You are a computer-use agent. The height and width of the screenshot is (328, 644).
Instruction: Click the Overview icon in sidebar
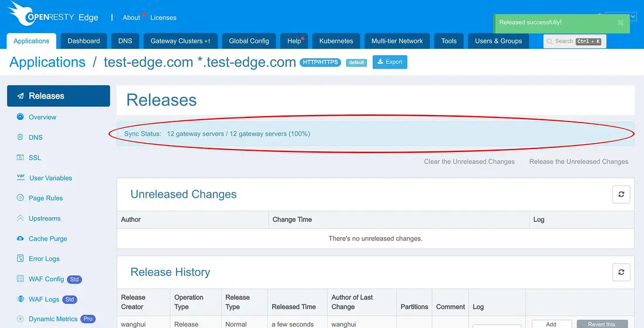coord(20,117)
